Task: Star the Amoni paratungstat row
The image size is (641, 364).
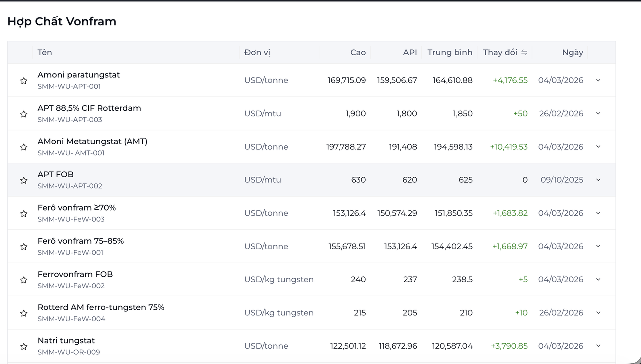Action: pos(24,81)
